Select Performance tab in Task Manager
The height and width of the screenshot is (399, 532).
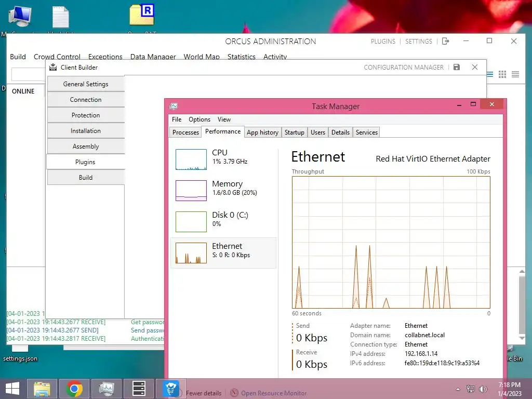223,131
